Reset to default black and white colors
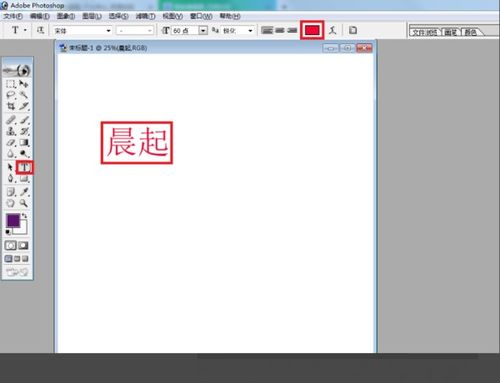Image resolution: width=500 pixels, height=383 pixels. [x=8, y=232]
